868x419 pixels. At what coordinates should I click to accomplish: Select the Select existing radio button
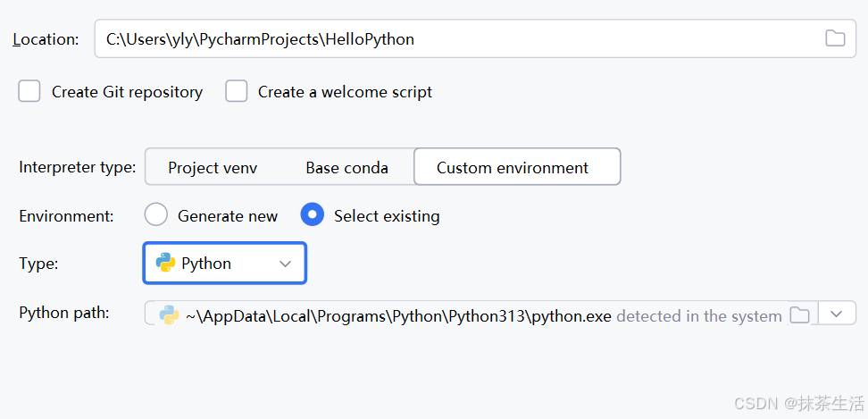[x=313, y=215]
